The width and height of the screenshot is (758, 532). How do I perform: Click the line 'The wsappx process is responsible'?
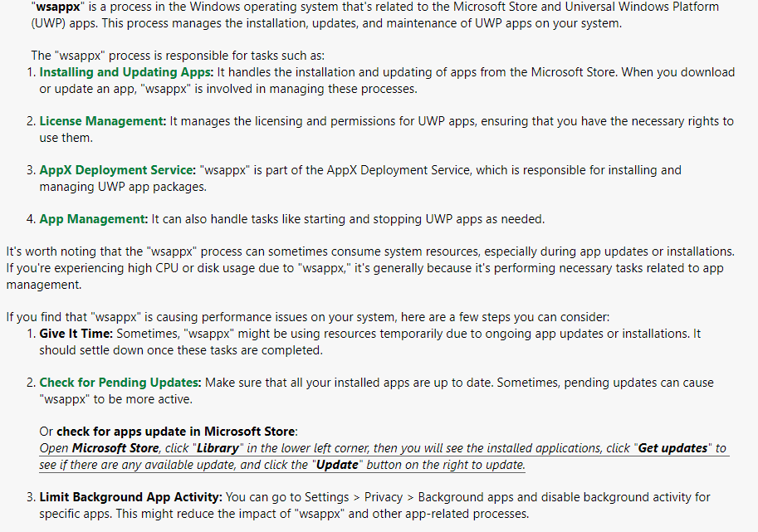click(x=178, y=56)
